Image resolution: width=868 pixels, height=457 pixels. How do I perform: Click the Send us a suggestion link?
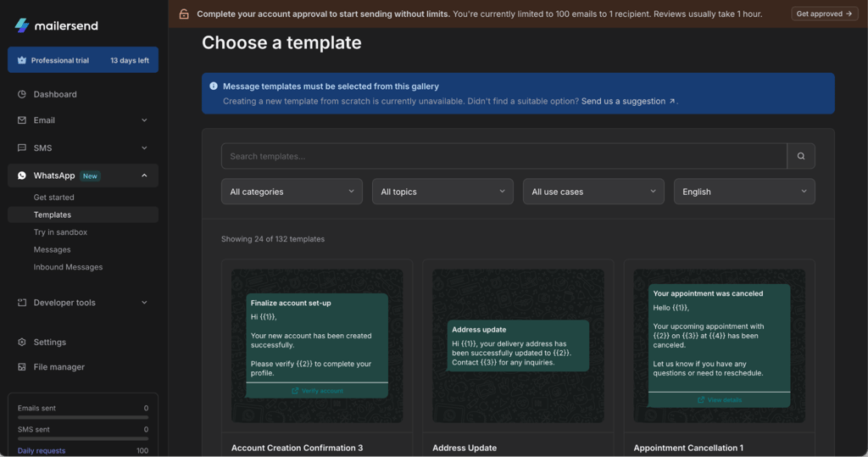point(623,102)
